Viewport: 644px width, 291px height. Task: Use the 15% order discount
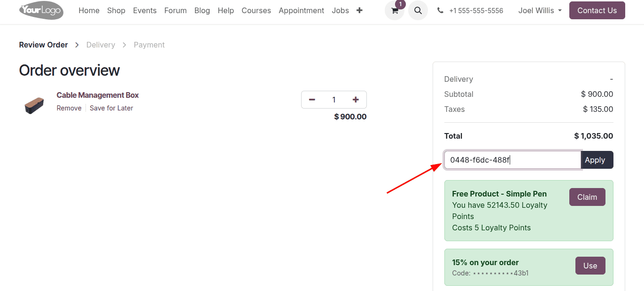point(590,266)
